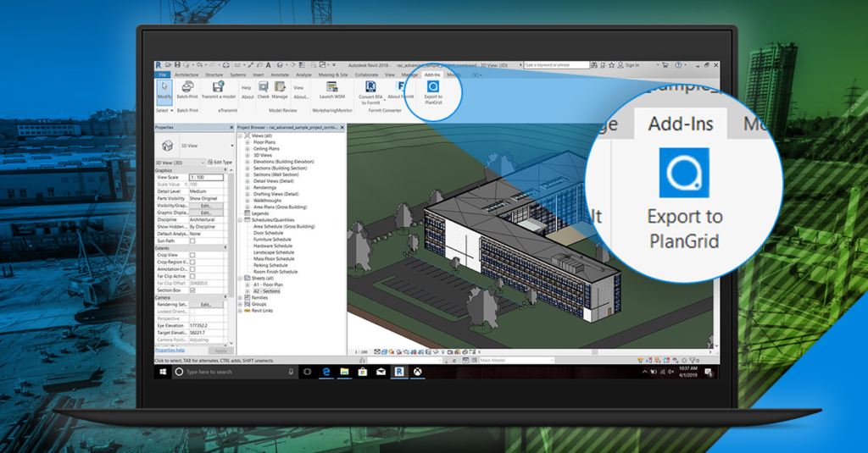Click the Batch Print icon

[x=187, y=90]
